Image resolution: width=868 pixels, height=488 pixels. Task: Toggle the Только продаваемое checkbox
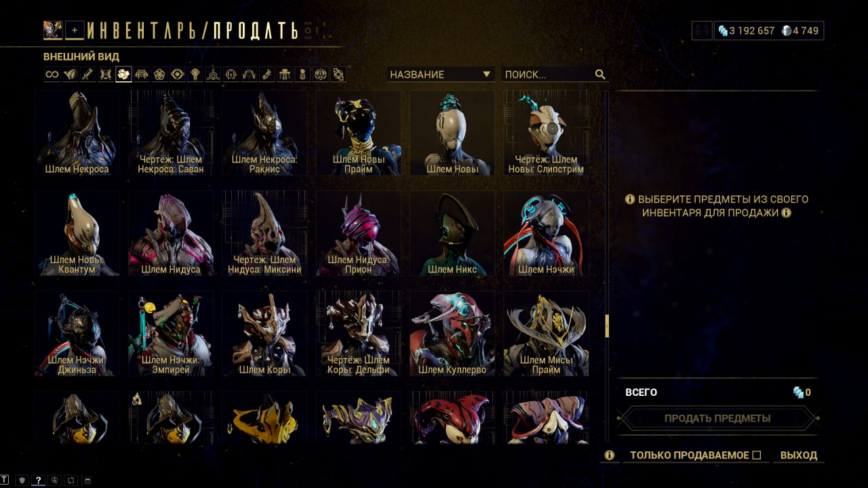[x=757, y=455]
